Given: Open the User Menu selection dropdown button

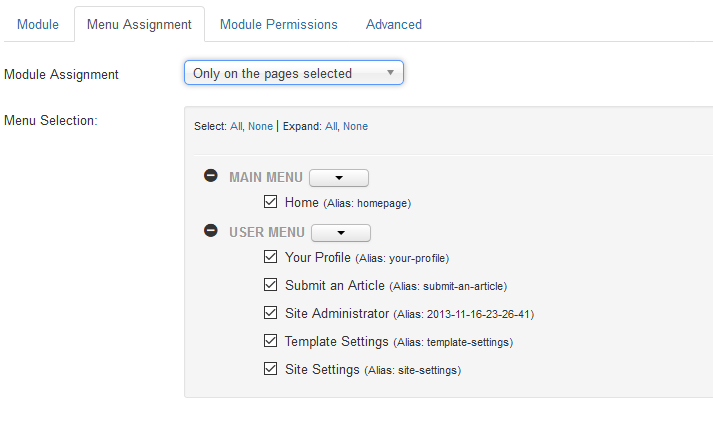Looking at the screenshot, I should tap(341, 233).
